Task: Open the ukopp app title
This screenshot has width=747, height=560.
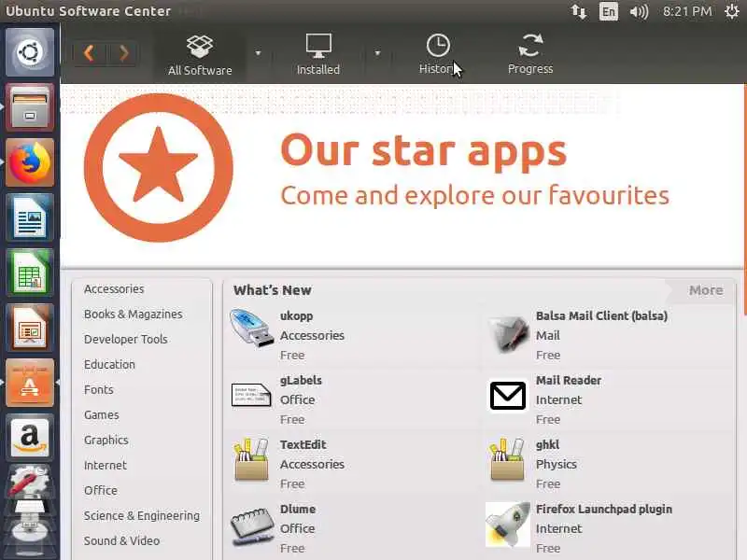Action: coord(296,315)
